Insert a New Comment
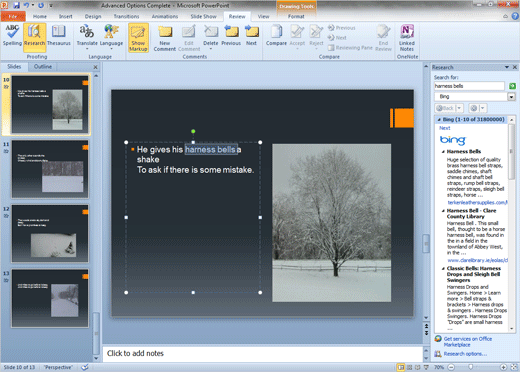 coord(165,38)
